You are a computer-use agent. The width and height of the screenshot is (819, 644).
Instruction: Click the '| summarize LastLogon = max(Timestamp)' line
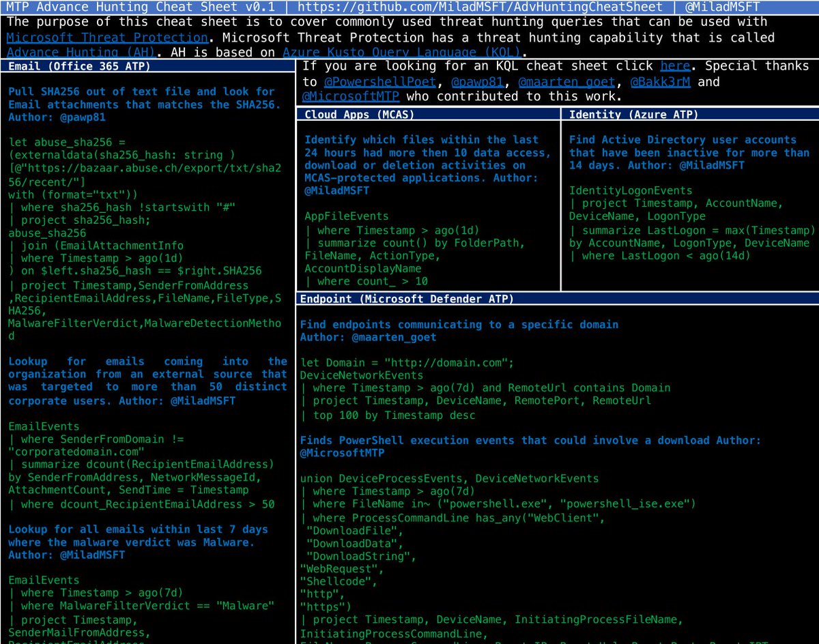[692, 230]
